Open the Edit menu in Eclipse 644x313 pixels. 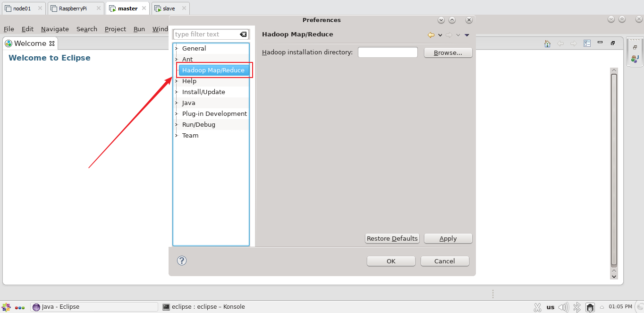[27, 29]
